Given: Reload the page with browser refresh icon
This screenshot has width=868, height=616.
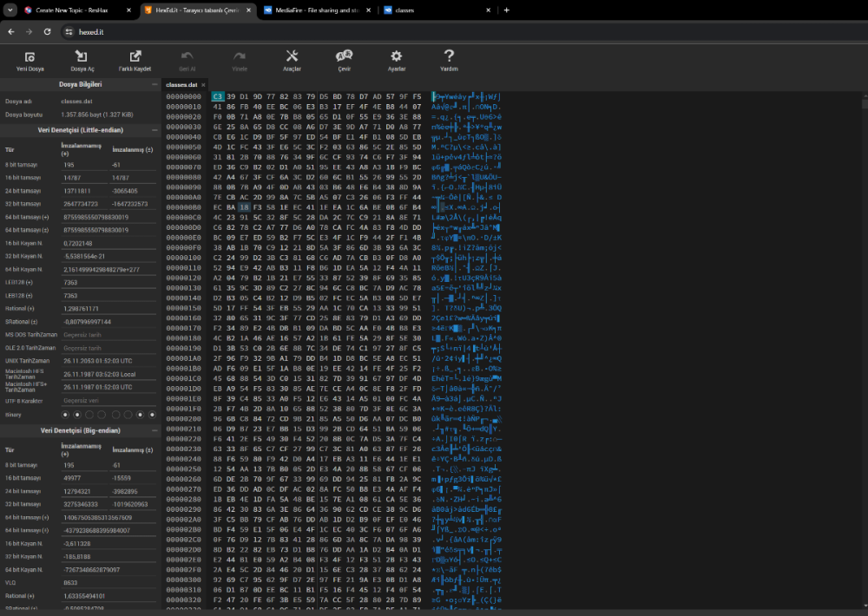Looking at the screenshot, I should click(49, 31).
